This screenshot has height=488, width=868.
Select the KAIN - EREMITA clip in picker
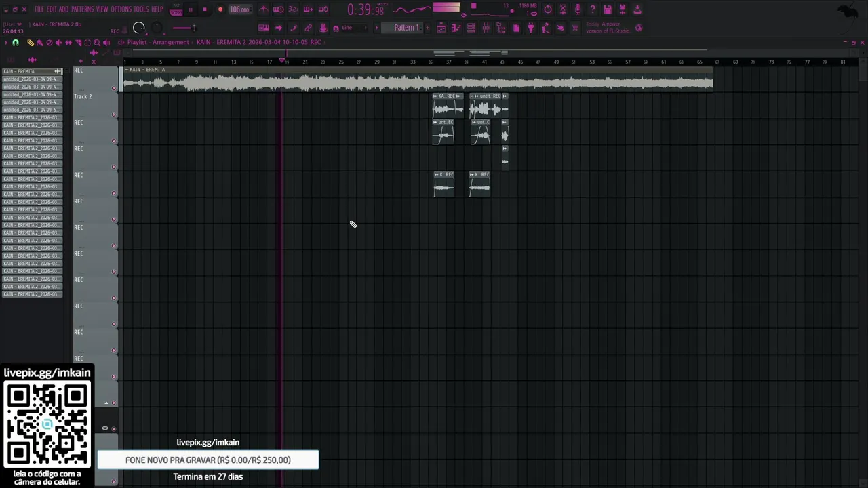[33, 71]
